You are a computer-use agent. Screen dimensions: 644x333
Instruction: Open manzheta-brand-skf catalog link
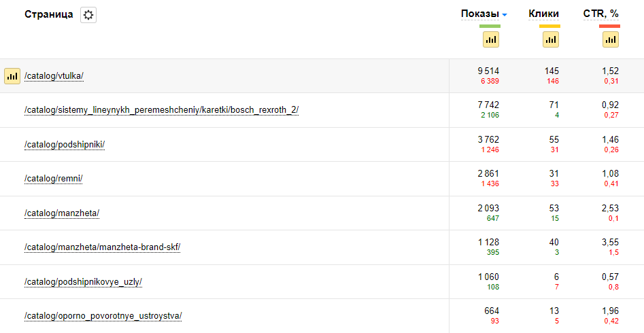tap(102, 247)
